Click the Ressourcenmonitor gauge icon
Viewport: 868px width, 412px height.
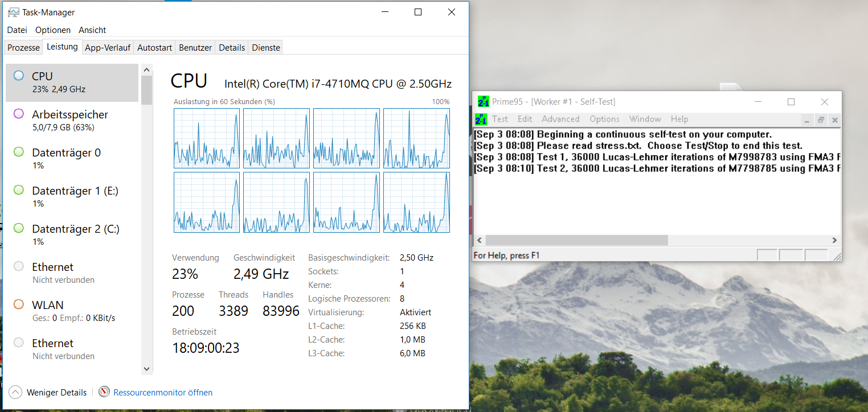[104, 392]
